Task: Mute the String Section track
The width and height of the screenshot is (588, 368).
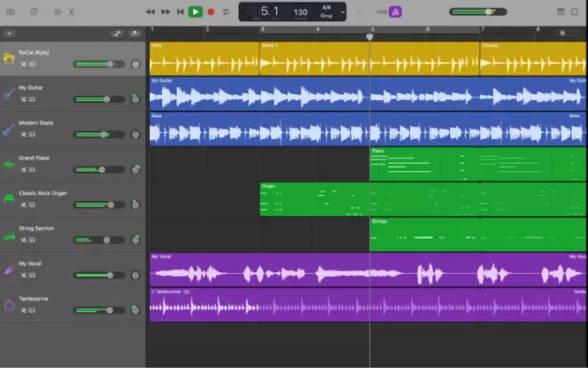Action: pos(24,240)
